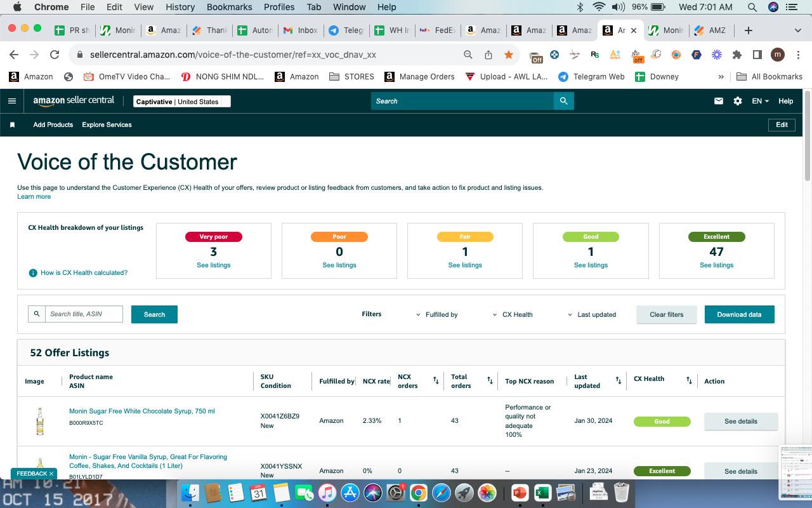Click See listings under Very poor
812x508 pixels.
coord(214,265)
